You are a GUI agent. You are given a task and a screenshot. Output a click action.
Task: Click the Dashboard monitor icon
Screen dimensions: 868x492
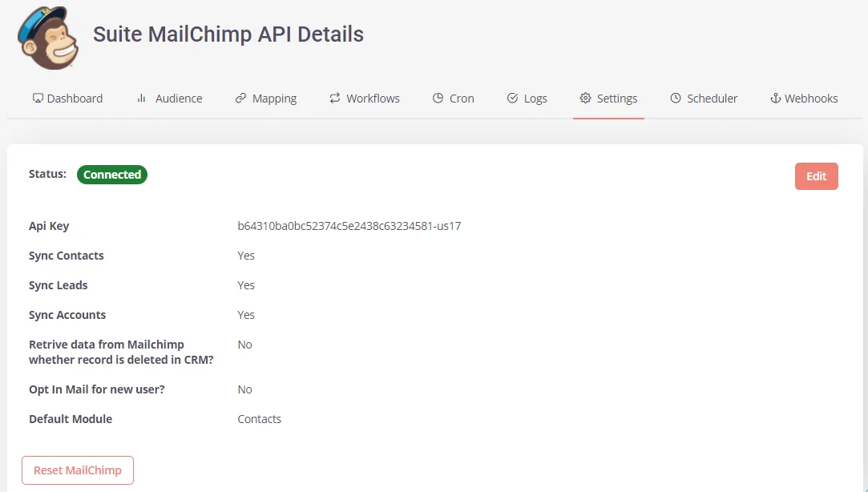pyautogui.click(x=37, y=99)
